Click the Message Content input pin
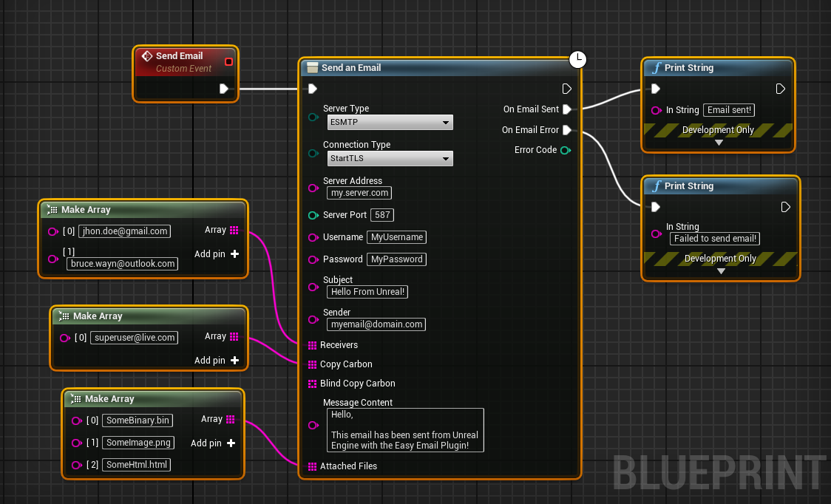The image size is (831, 504). [x=313, y=425]
